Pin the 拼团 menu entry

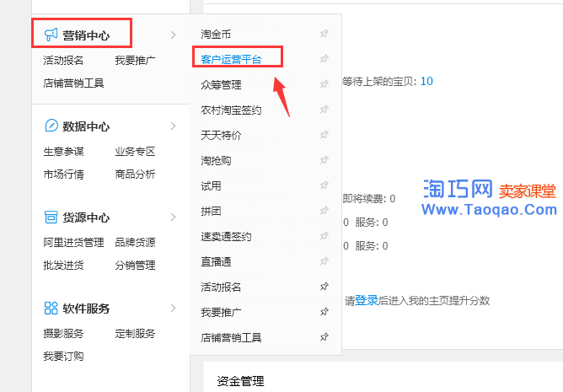324,211
